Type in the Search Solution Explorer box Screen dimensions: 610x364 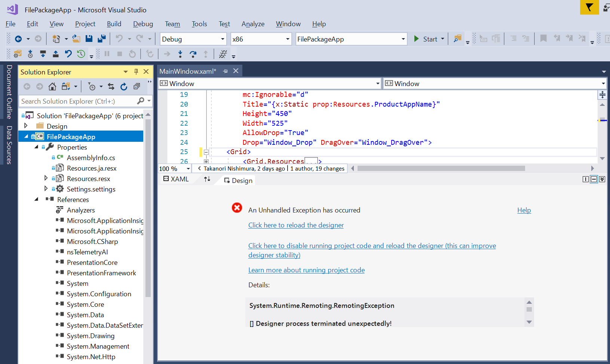tap(75, 101)
